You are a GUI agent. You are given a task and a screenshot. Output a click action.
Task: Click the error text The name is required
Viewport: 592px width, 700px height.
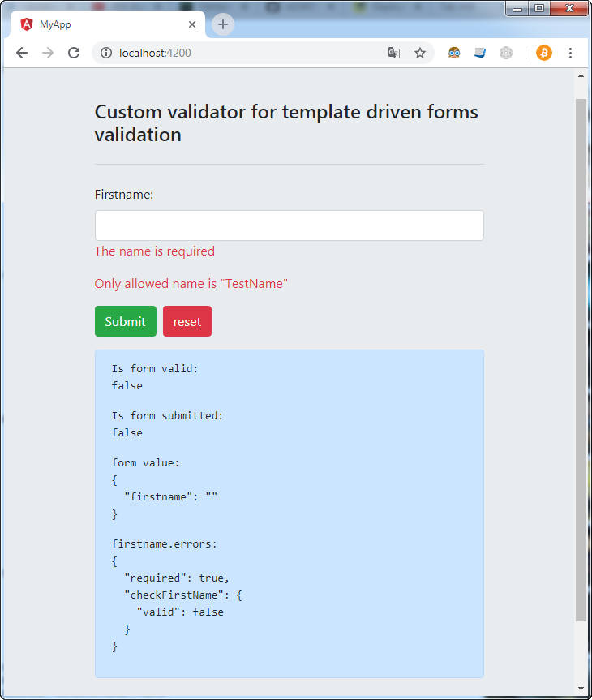154,251
